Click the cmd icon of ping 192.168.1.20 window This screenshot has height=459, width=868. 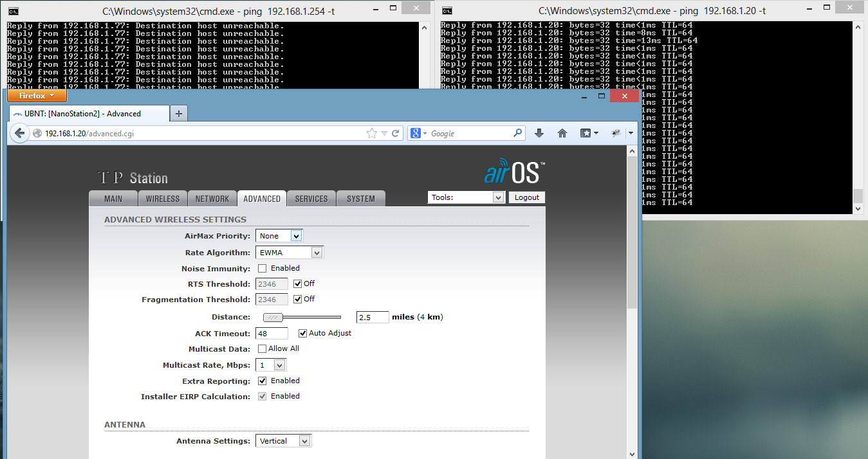tap(447, 11)
